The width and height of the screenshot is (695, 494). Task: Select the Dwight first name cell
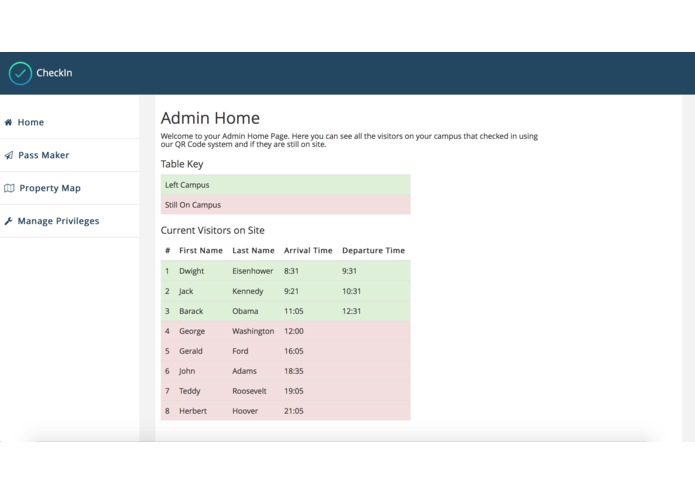coord(191,271)
